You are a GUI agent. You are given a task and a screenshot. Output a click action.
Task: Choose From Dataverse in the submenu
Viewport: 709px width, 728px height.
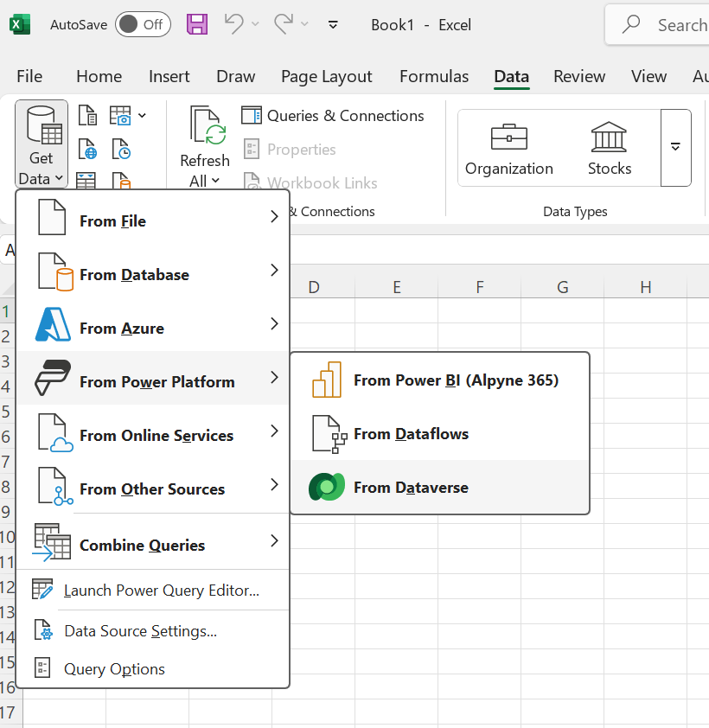pos(440,488)
